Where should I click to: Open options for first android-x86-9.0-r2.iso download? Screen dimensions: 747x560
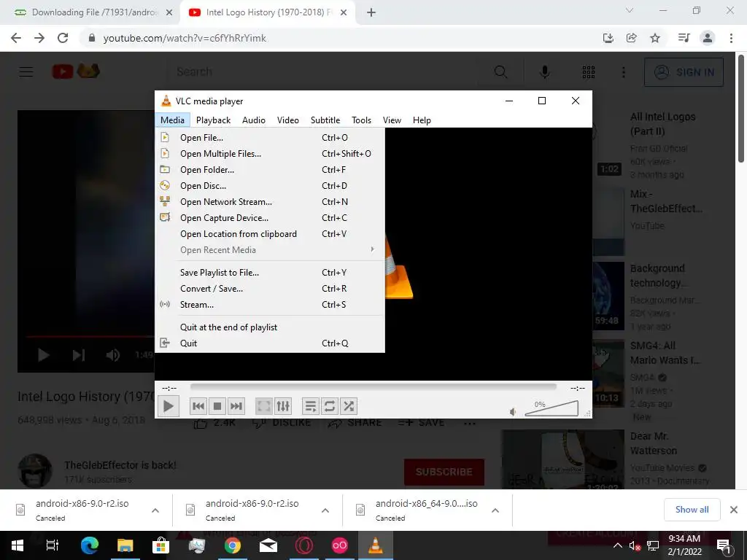click(x=155, y=510)
